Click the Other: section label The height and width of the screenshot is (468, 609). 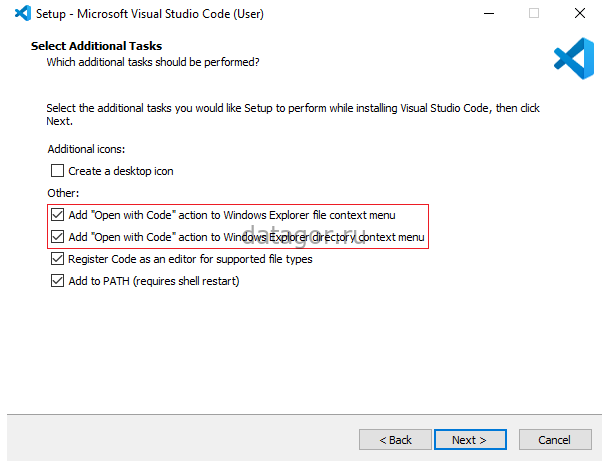click(63, 193)
